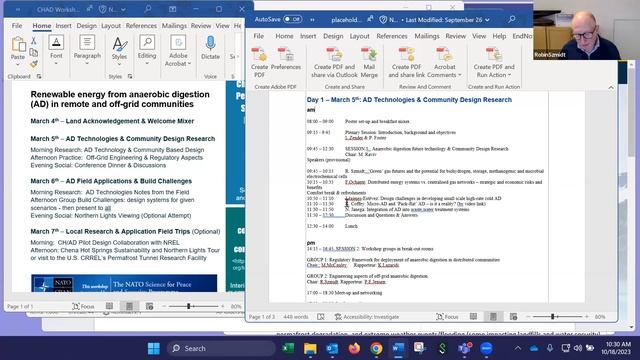Viewport: 640px width, 360px height.
Task: Open Google Chrome from the taskbar
Action: (376, 348)
